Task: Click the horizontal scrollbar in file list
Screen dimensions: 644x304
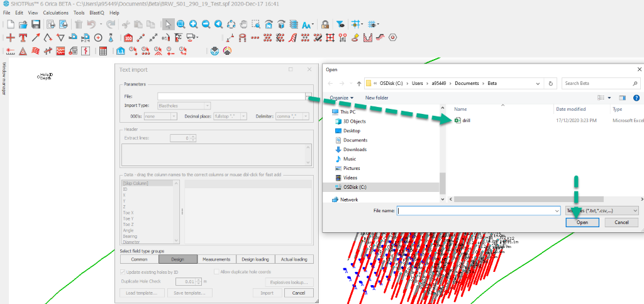Action: 528,199
